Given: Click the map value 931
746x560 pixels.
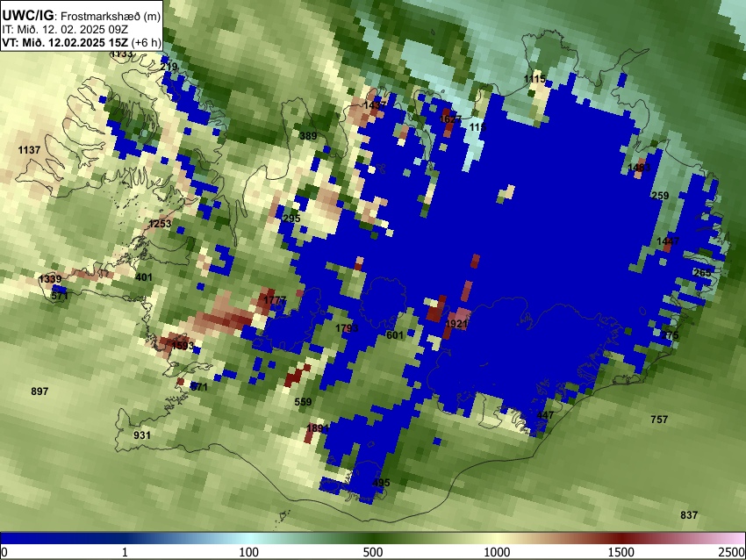Looking at the screenshot, I should pyautogui.click(x=142, y=434).
